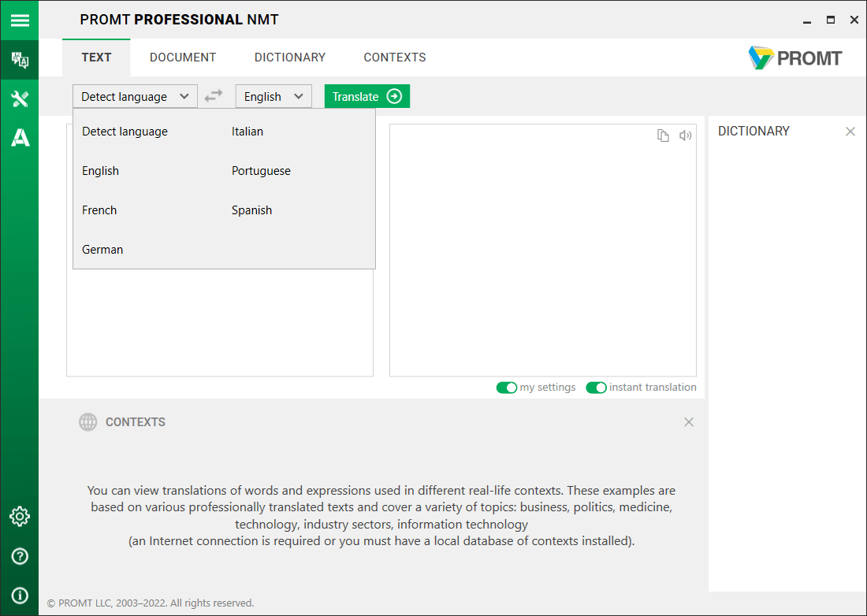
Task: Close the DICTIONARY panel
Action: click(850, 132)
